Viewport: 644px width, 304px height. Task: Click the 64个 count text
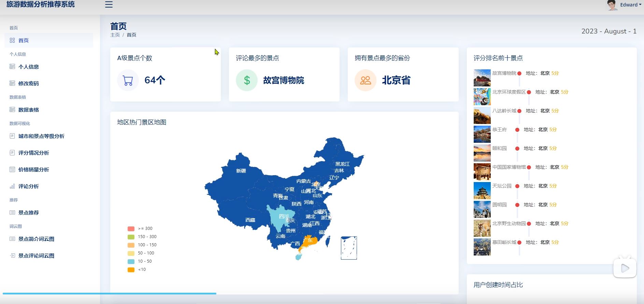click(x=155, y=80)
